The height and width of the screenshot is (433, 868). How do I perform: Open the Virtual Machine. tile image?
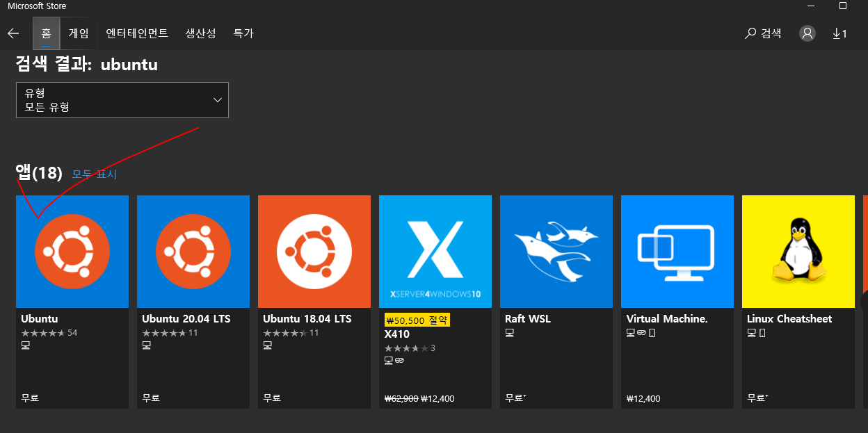click(677, 252)
